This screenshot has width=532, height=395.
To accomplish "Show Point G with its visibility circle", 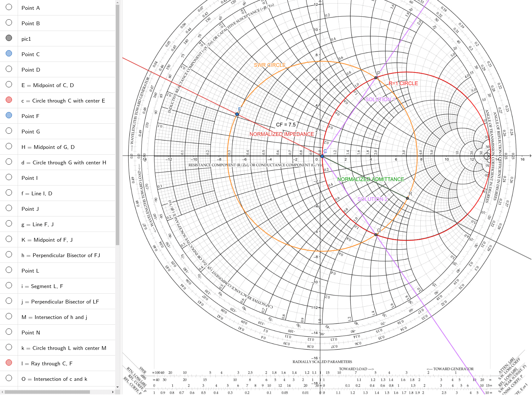I will (x=9, y=131).
